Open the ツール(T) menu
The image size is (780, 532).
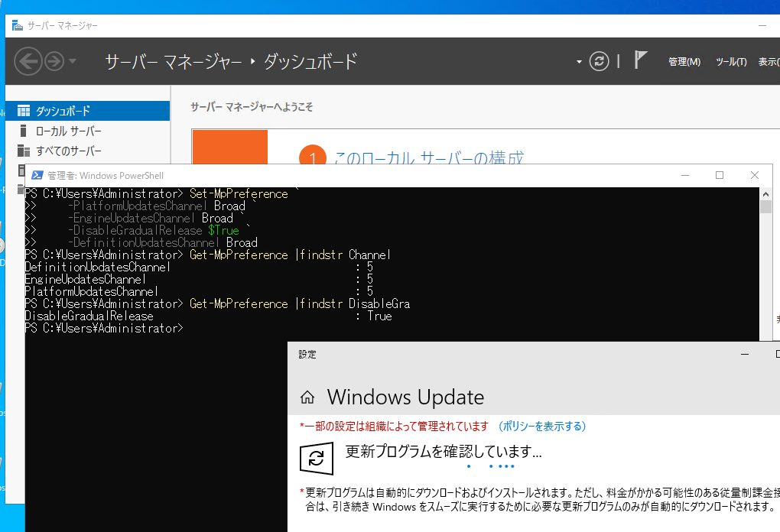pos(730,61)
